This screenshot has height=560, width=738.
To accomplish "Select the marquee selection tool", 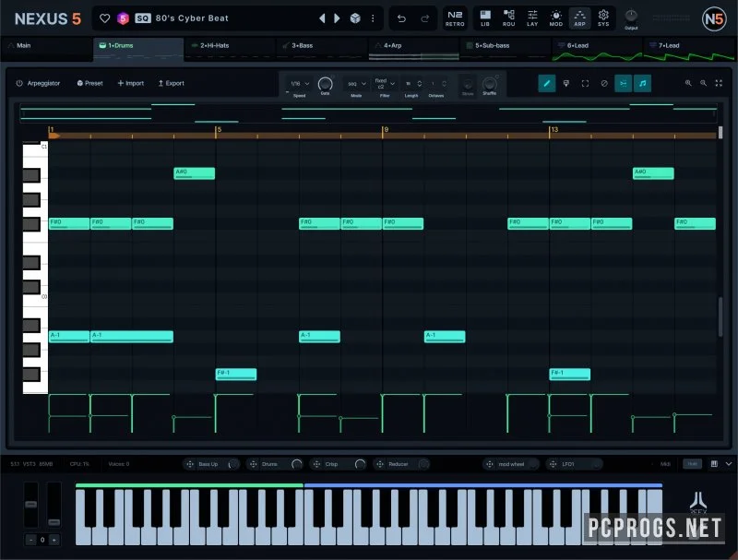I will click(585, 84).
